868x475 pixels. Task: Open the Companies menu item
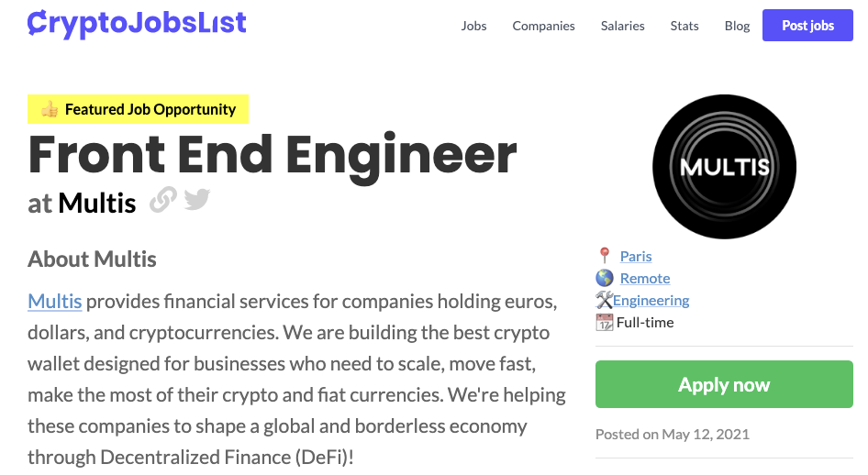click(x=543, y=26)
